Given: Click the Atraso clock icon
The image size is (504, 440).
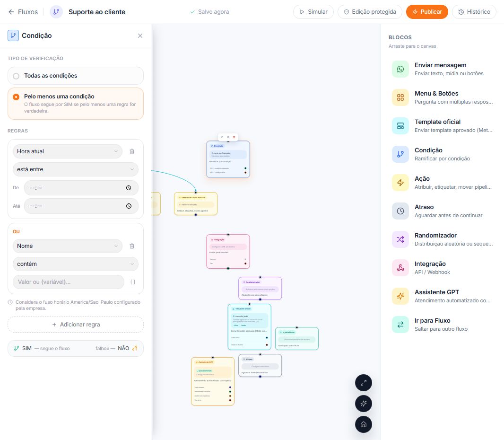Looking at the screenshot, I should [400, 211].
